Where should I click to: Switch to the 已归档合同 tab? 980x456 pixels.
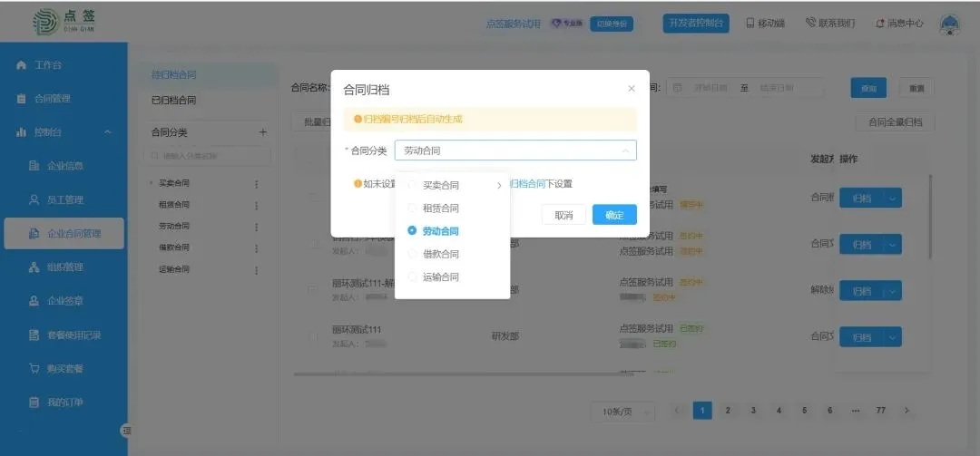pos(173,101)
